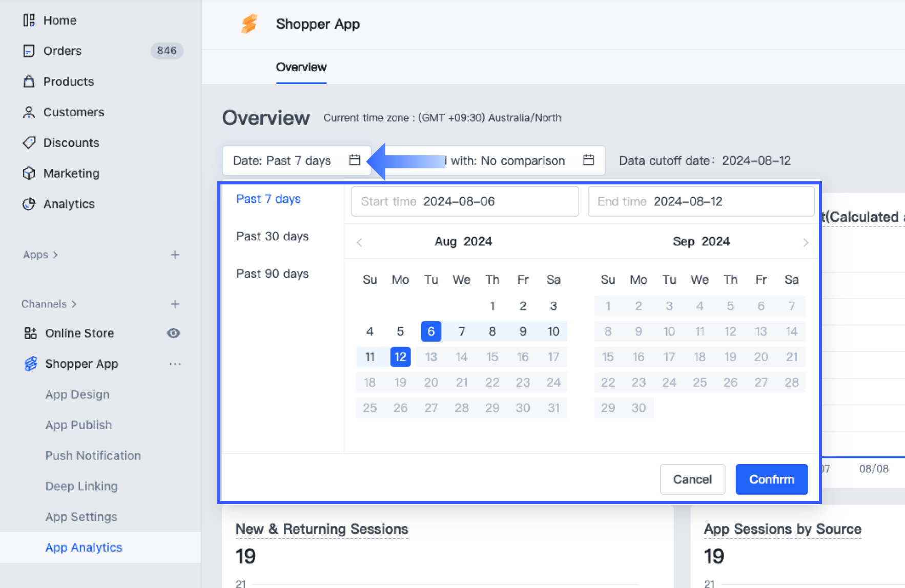Open the Shopper App more options ellipsis
This screenshot has height=588, width=905.
coord(175,364)
